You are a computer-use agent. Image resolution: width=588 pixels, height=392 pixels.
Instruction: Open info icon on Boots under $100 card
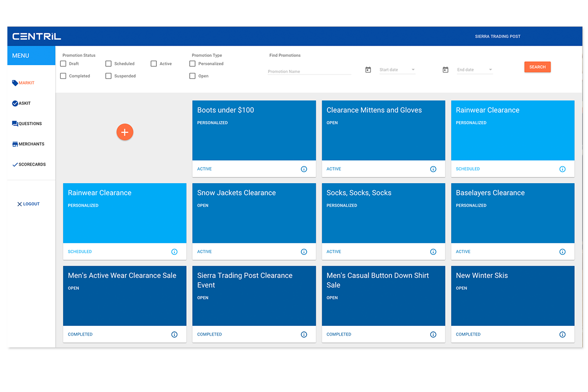[x=304, y=169]
